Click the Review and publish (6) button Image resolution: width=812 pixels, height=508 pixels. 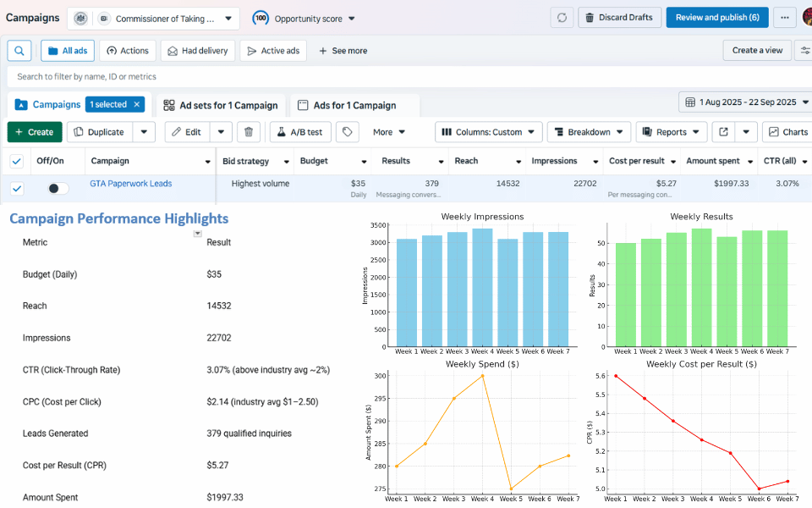point(716,18)
